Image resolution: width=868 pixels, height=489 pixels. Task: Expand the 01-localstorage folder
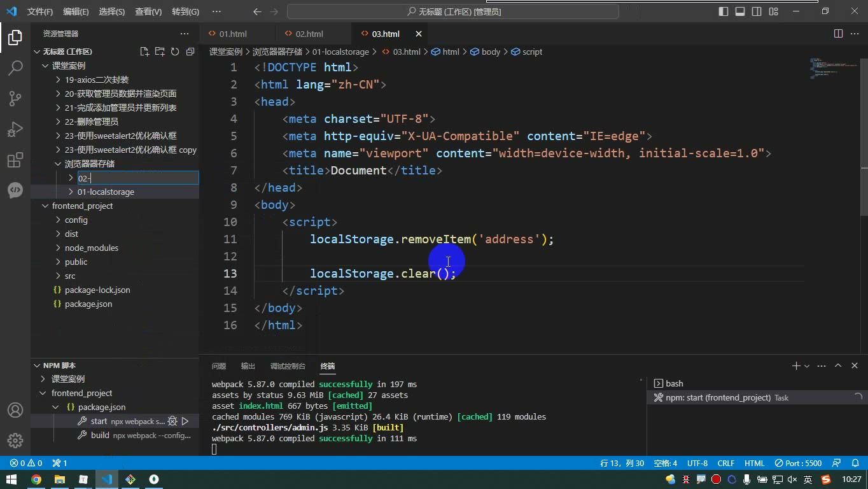coord(106,192)
